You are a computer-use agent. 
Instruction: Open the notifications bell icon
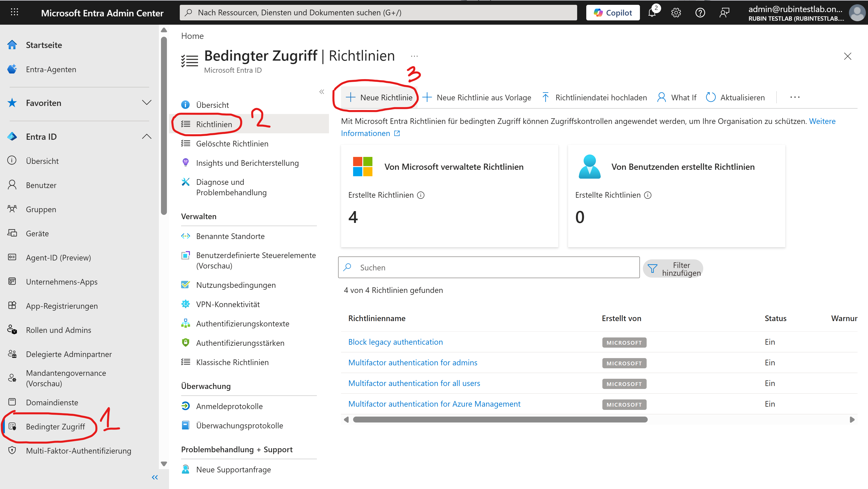[x=652, y=13]
